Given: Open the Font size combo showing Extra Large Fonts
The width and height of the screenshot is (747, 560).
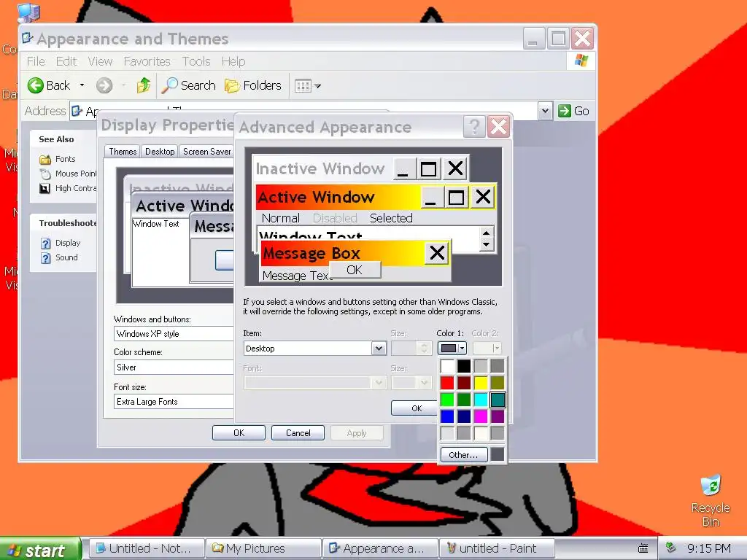Looking at the screenshot, I should coord(174,402).
